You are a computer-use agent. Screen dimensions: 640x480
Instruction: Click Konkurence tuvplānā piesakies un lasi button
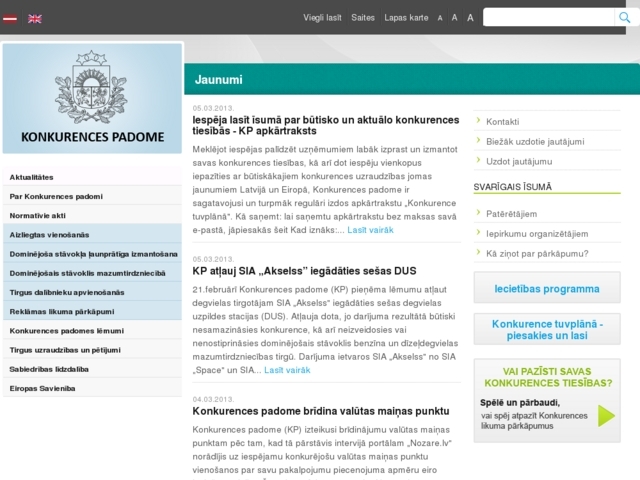pyautogui.click(x=547, y=329)
